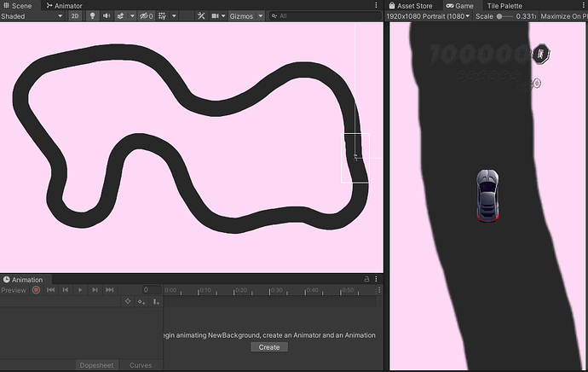Open the Scene panel kebab menu
This screenshot has height=372, width=588.
[376, 5]
